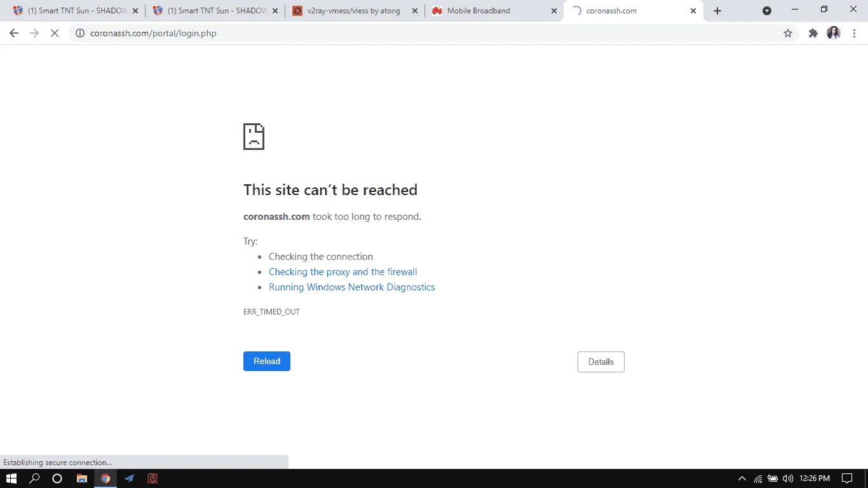The image size is (868, 488).
Task: Go back to the previous page
Action: pyautogui.click(x=14, y=33)
